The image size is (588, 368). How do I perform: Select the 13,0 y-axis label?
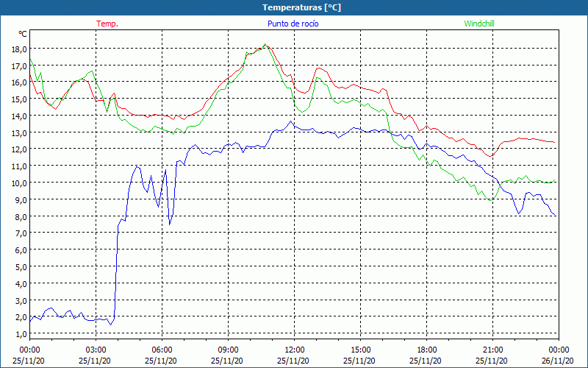[19, 133]
